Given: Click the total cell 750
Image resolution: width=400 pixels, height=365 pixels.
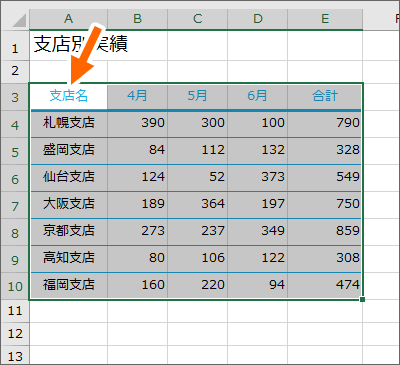Looking at the screenshot, I should [325, 205].
